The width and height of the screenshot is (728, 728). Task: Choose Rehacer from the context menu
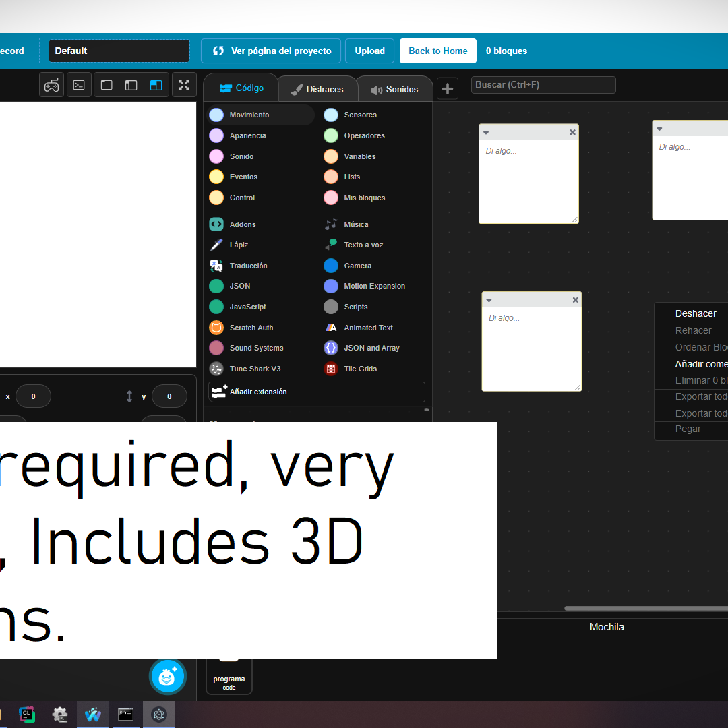pos(692,330)
